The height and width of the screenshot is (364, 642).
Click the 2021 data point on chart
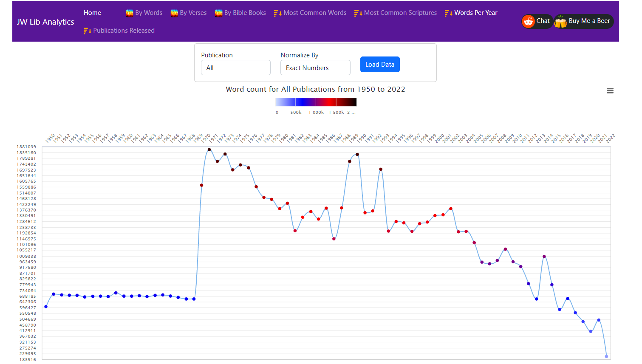click(599, 320)
